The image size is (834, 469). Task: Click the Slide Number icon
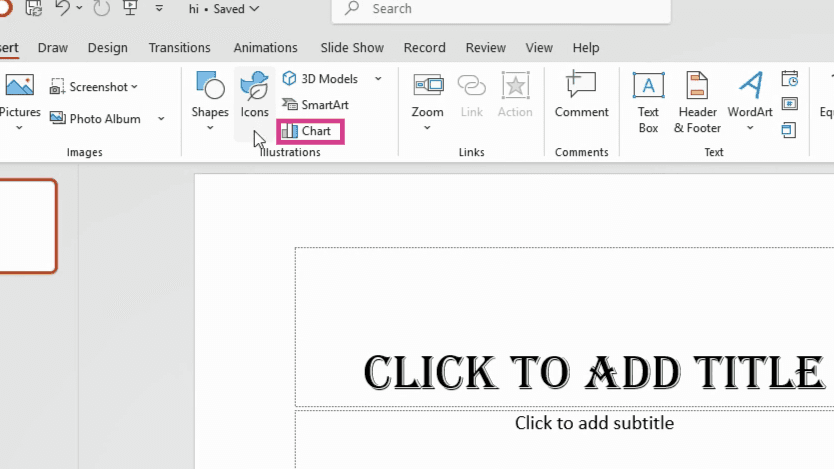[x=790, y=104]
